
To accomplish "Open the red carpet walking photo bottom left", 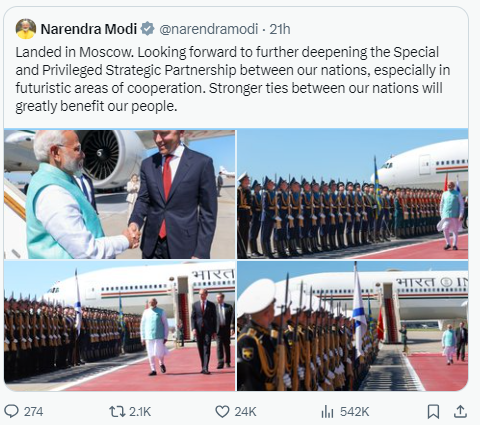I will 120,326.
